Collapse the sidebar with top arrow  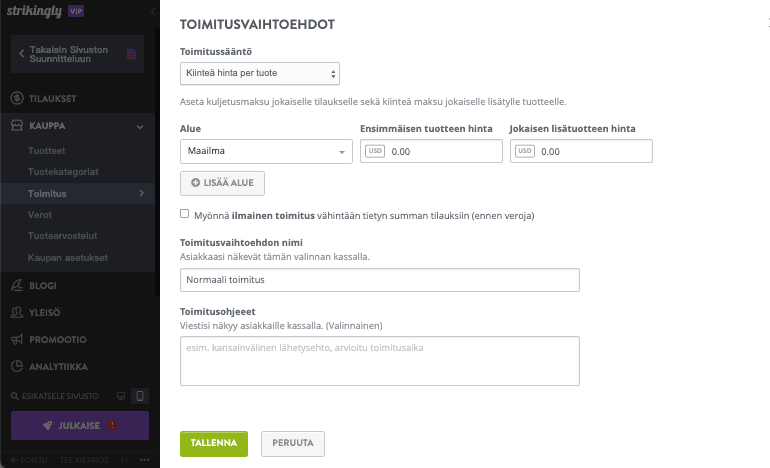pyautogui.click(x=153, y=11)
